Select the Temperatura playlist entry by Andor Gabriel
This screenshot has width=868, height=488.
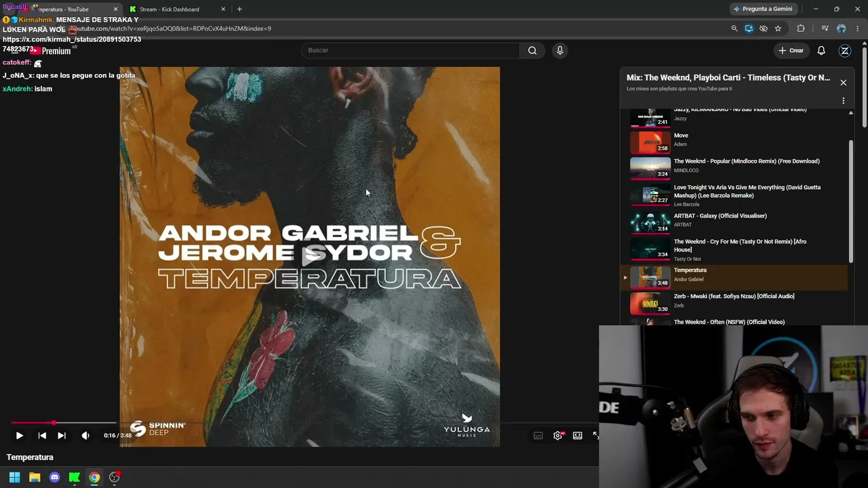pos(734,277)
